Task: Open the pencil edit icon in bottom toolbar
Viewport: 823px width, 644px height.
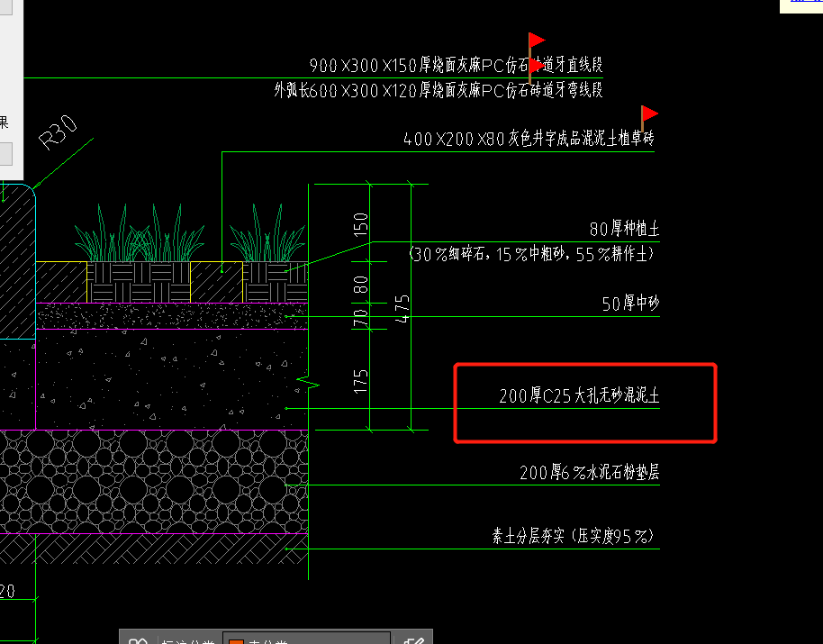Action: pyautogui.click(x=413, y=640)
